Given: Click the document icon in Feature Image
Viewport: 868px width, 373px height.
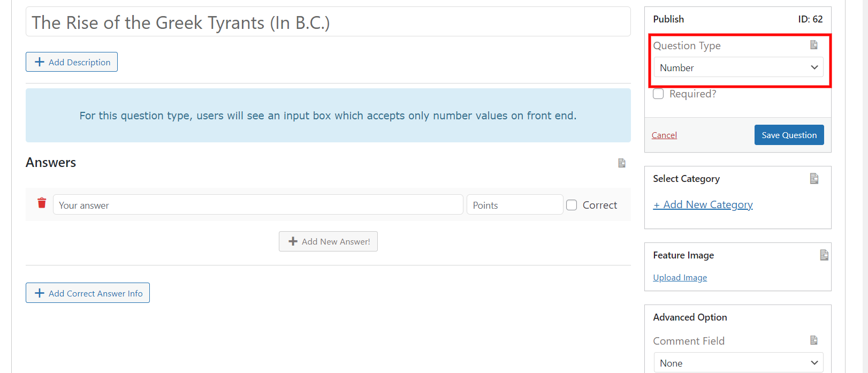Looking at the screenshot, I should tap(824, 255).
